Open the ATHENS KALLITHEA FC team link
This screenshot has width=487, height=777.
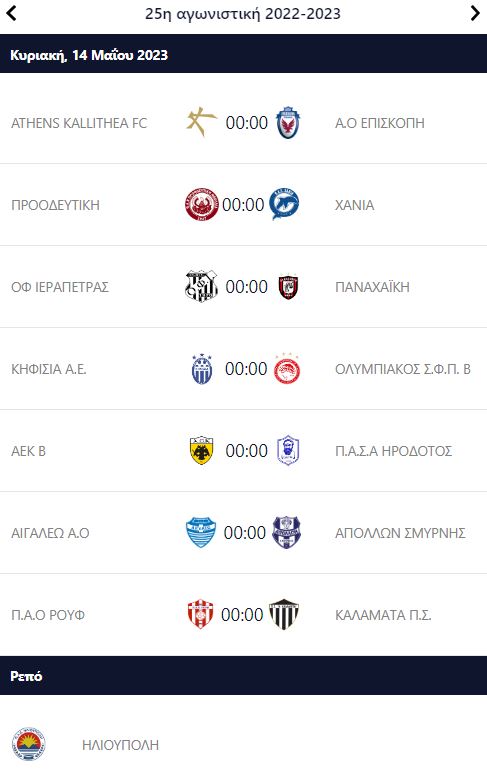point(79,123)
